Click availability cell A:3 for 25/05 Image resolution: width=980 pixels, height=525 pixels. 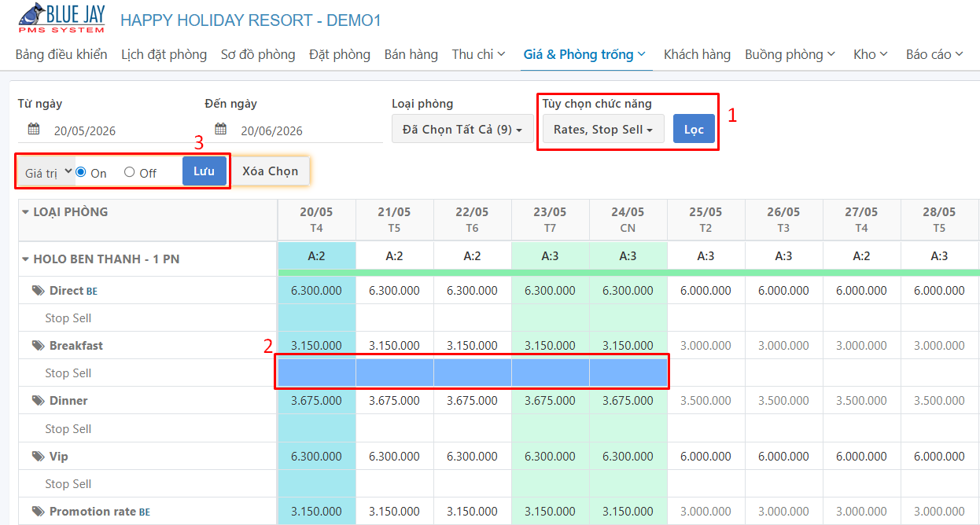point(706,256)
